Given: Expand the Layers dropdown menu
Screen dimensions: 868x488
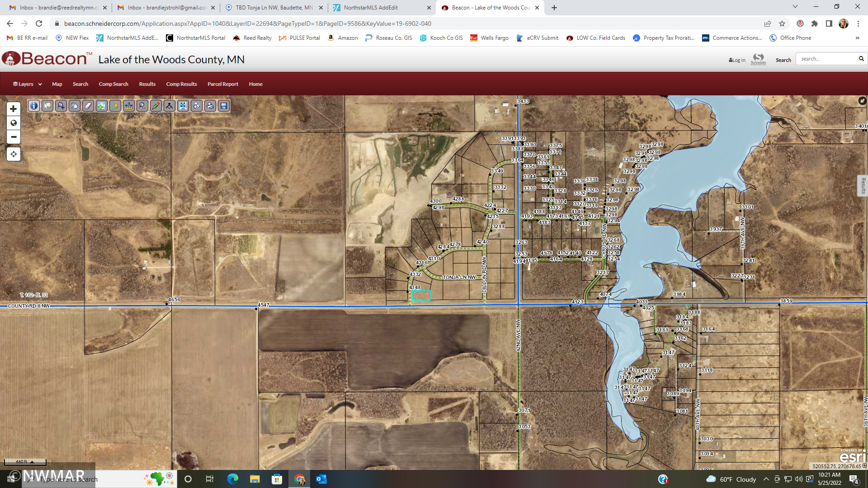Looking at the screenshot, I should [27, 84].
